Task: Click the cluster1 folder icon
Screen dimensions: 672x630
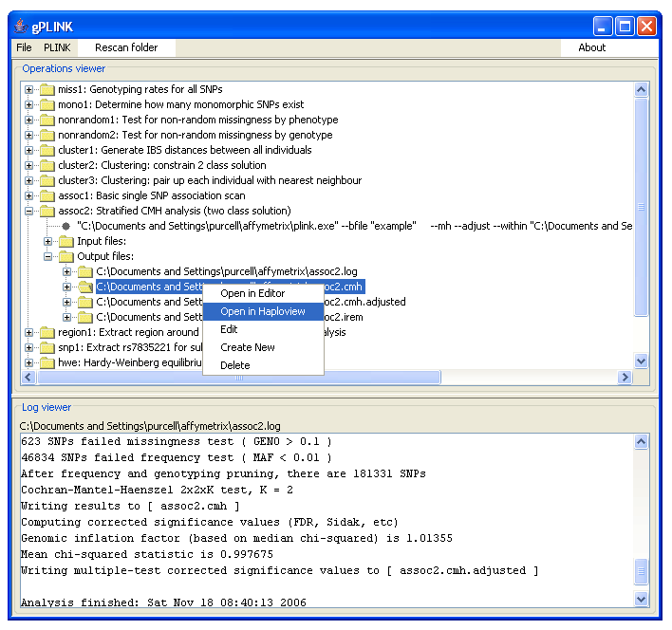Action: click(x=47, y=150)
